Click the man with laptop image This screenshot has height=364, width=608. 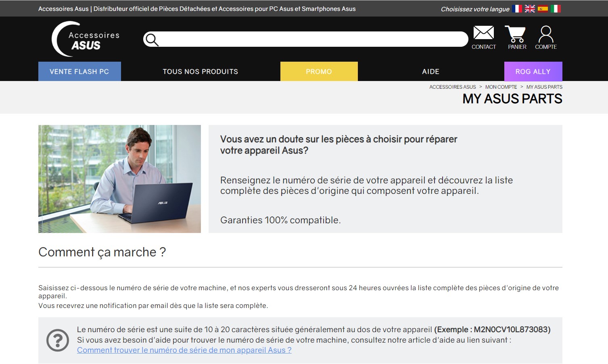click(119, 179)
